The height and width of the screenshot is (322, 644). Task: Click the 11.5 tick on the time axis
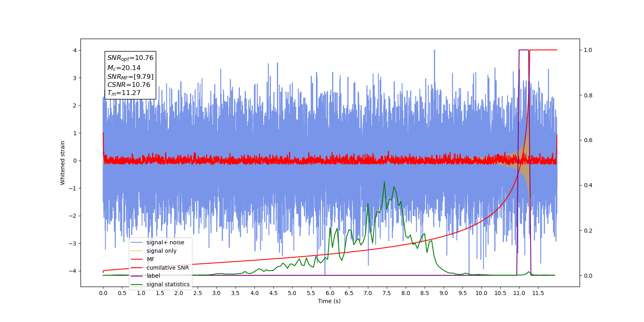538,293
